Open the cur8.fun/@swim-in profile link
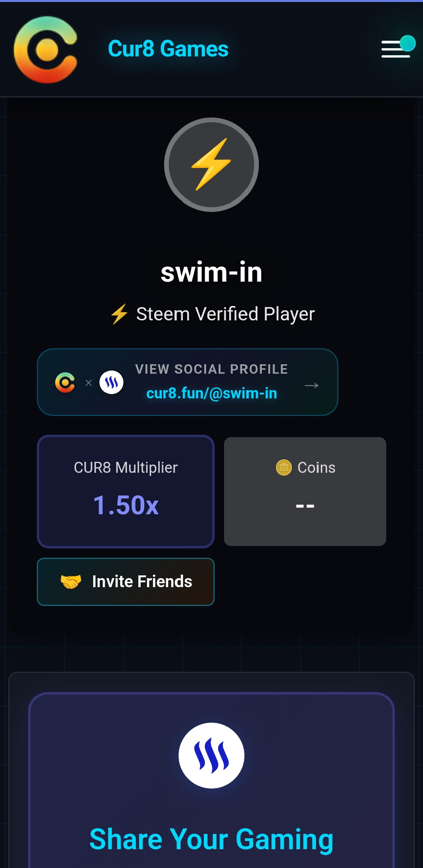 (x=211, y=393)
